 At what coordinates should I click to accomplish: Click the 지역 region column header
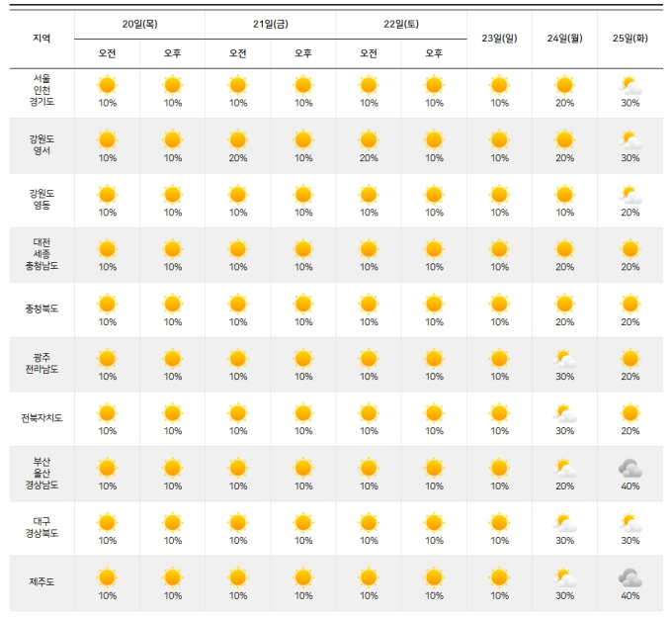[x=42, y=39]
